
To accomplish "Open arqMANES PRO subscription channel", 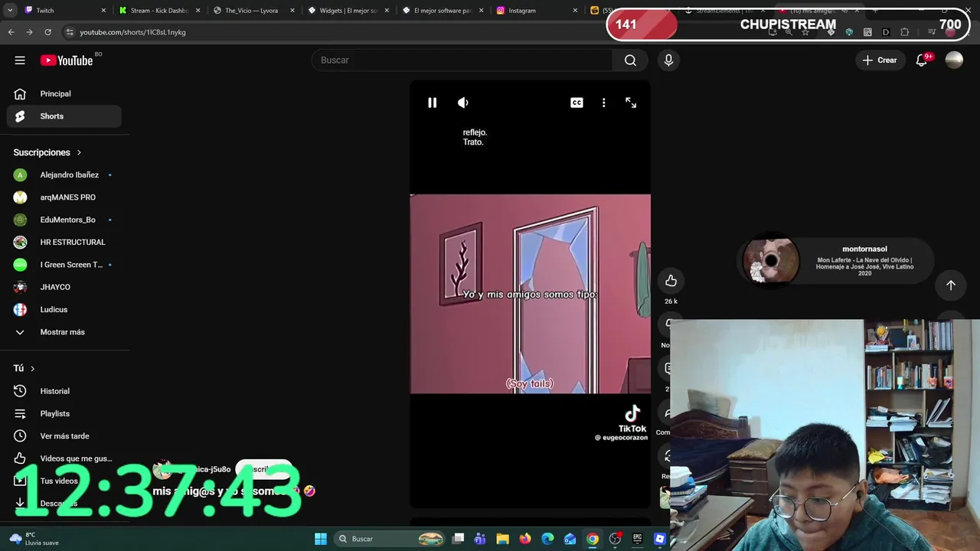I will tap(64, 197).
